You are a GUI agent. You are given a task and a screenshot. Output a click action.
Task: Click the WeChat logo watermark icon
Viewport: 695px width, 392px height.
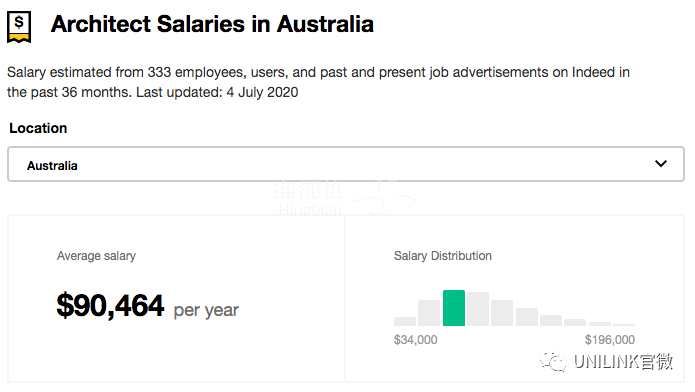coord(553,361)
